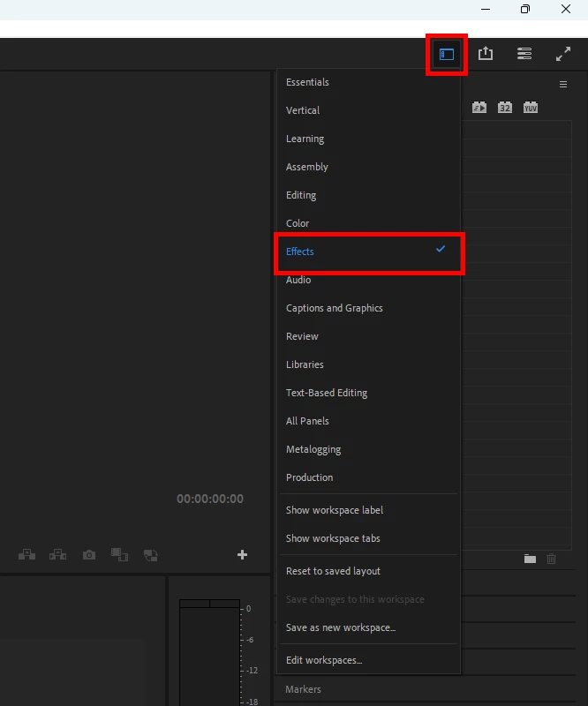Choose the Color workspace
Screen dimensions: 588x706
coord(368,223)
